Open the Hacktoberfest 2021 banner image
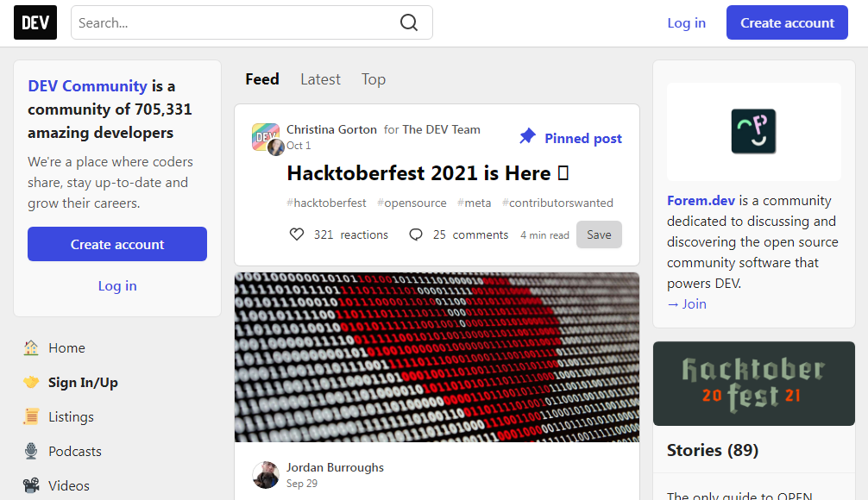The height and width of the screenshot is (500, 868). (x=754, y=384)
